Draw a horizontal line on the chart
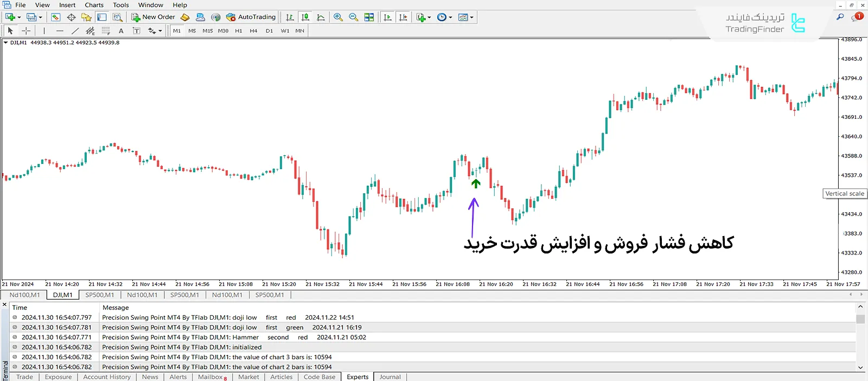868x381 pixels. 60,31
